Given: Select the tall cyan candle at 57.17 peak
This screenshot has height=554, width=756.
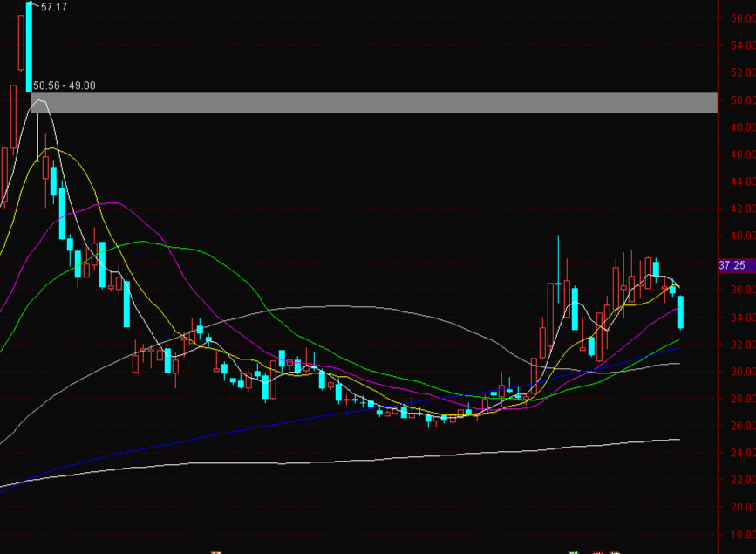Looking at the screenshot, I should pos(29,47).
